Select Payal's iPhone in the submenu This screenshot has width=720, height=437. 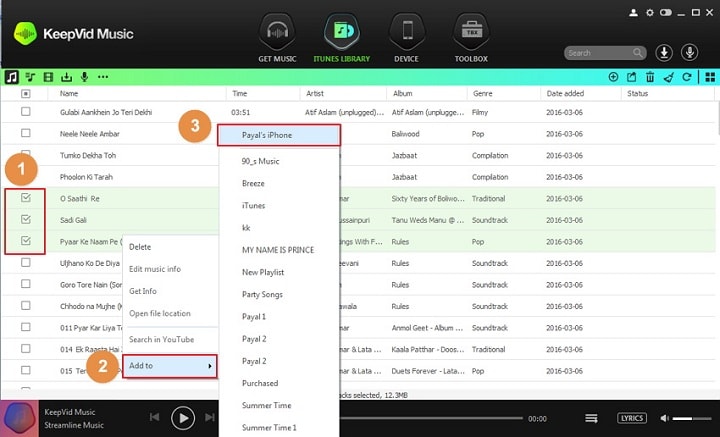[279, 135]
